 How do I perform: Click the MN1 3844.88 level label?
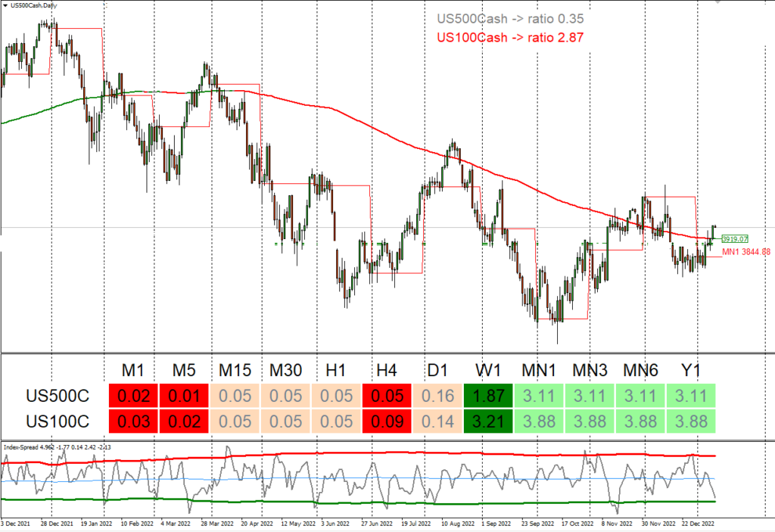pyautogui.click(x=745, y=252)
